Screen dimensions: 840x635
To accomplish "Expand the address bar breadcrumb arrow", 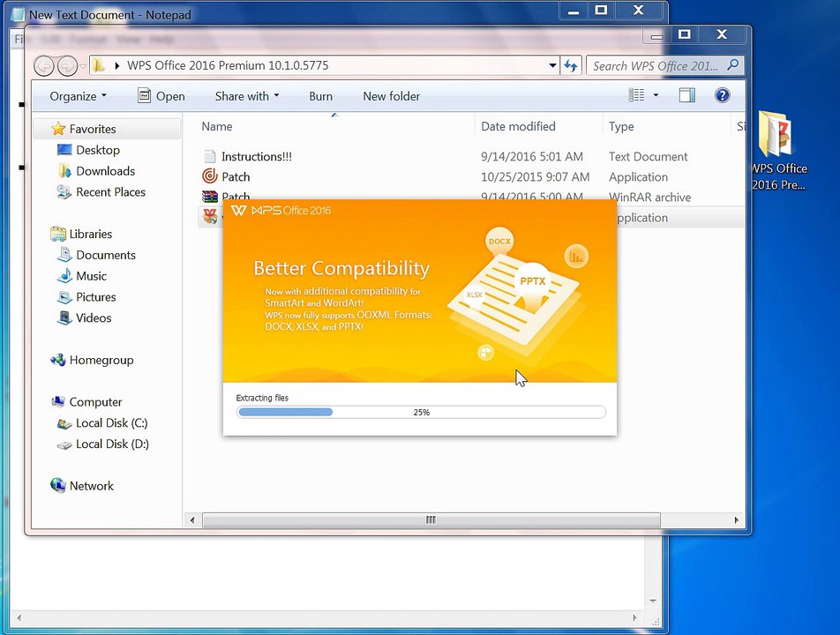I will pyautogui.click(x=116, y=66).
